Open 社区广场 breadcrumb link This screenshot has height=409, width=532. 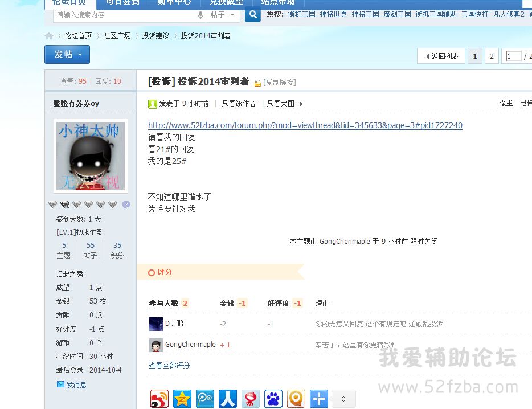117,36
